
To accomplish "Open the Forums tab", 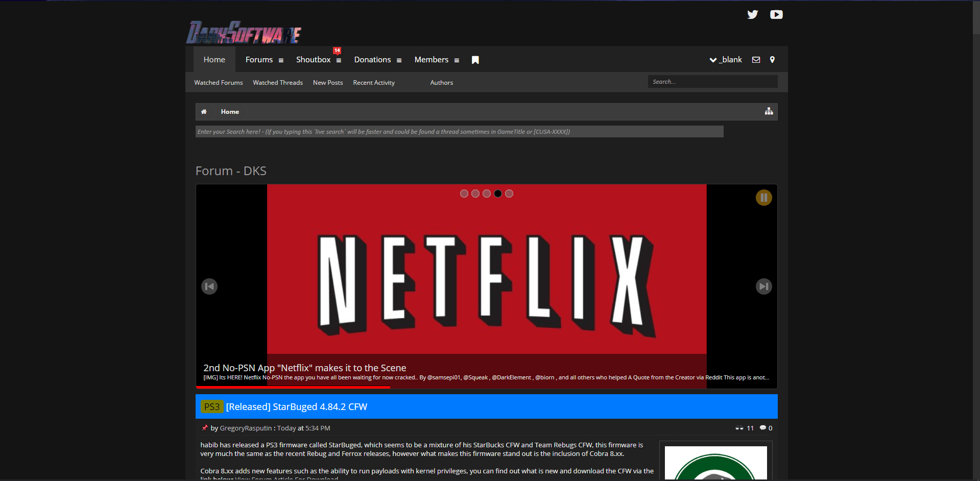I will pyautogui.click(x=259, y=60).
